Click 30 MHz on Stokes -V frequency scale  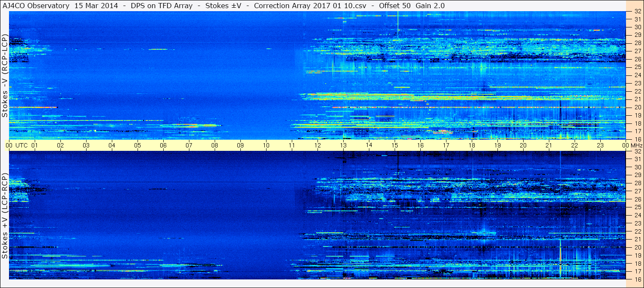(638, 27)
